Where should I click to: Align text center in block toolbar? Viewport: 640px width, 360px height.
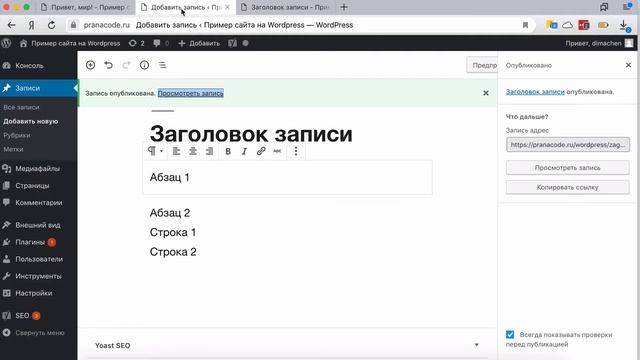(x=193, y=151)
